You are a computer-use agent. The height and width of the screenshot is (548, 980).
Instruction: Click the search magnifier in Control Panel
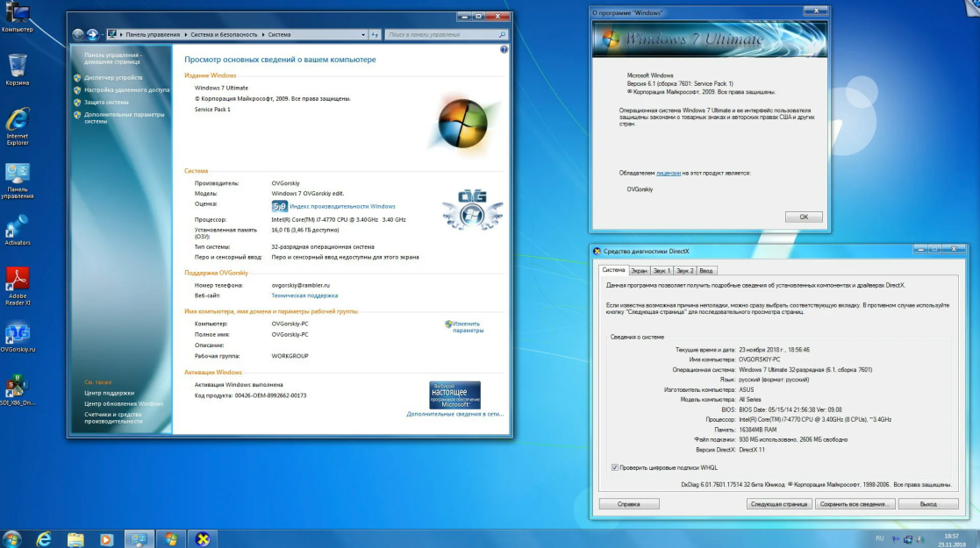tap(502, 34)
